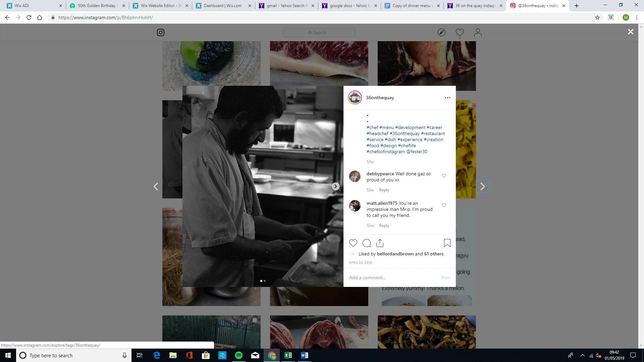The image size is (644, 362).
Task: Open matt.allen1975 username link
Action: click(382, 203)
